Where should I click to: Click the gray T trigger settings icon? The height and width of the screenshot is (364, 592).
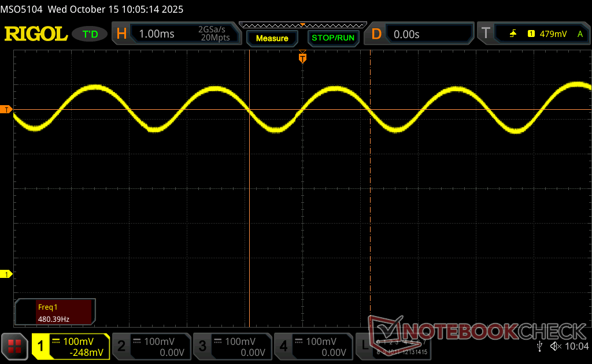click(x=485, y=34)
